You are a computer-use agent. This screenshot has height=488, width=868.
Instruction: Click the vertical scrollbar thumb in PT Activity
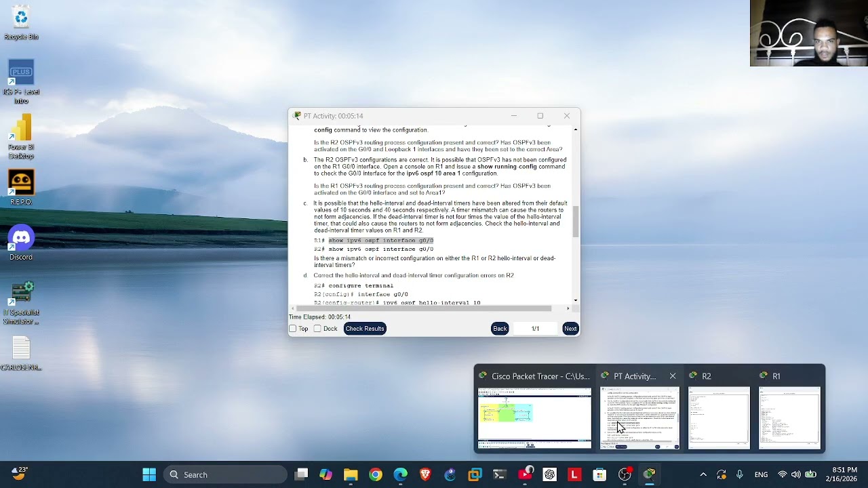tap(576, 221)
